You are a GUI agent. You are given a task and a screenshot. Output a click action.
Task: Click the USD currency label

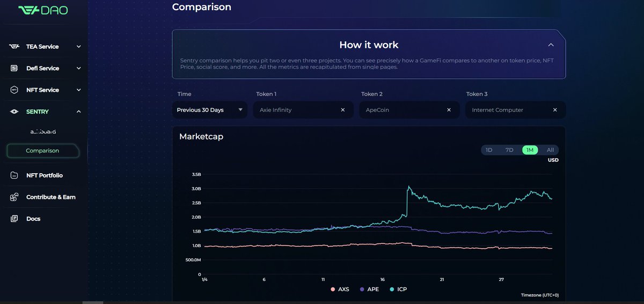[553, 160]
